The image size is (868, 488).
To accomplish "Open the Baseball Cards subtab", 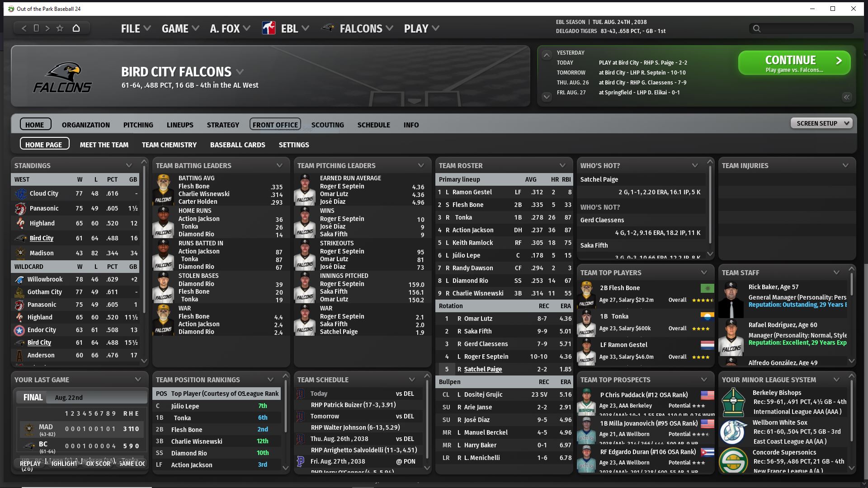I will pos(237,145).
